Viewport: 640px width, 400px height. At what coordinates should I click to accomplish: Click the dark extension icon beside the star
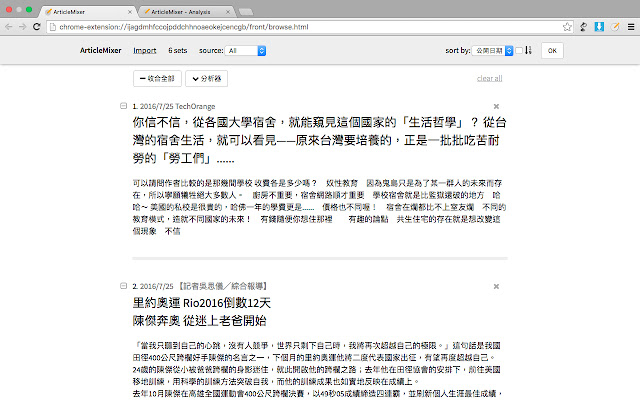(x=583, y=27)
